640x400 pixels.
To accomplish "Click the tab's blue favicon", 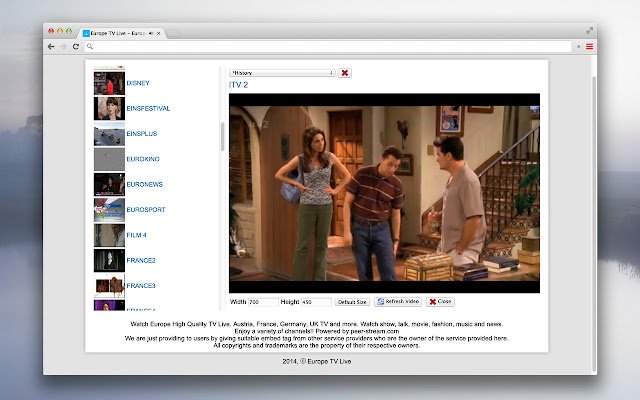I will tap(86, 33).
